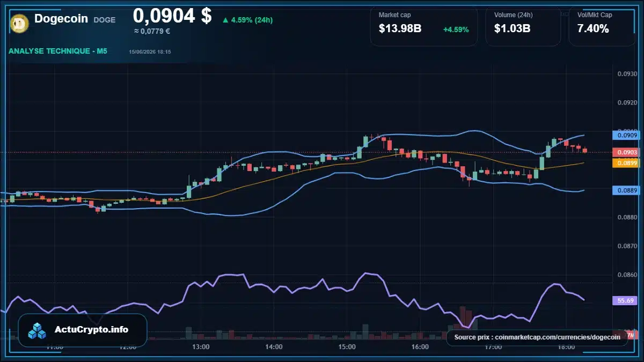Click the 0.0903 current price tag
Screen dimensions: 644x362
pos(625,153)
